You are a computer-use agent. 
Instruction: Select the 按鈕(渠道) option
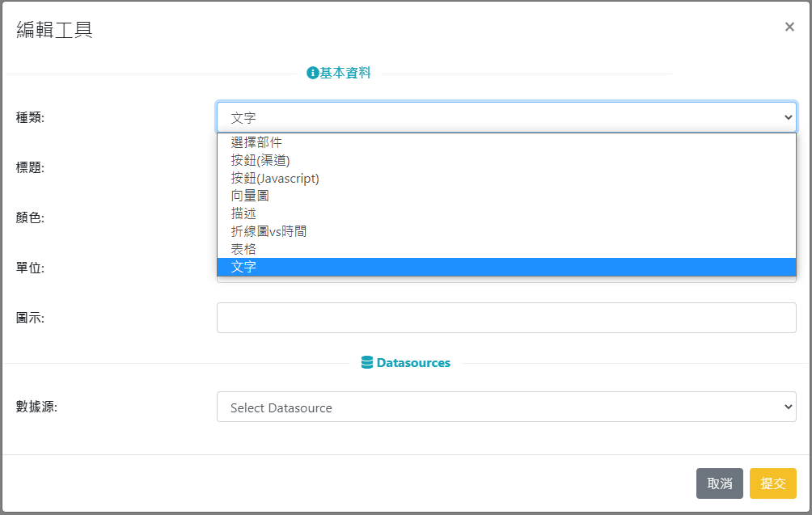(260, 160)
